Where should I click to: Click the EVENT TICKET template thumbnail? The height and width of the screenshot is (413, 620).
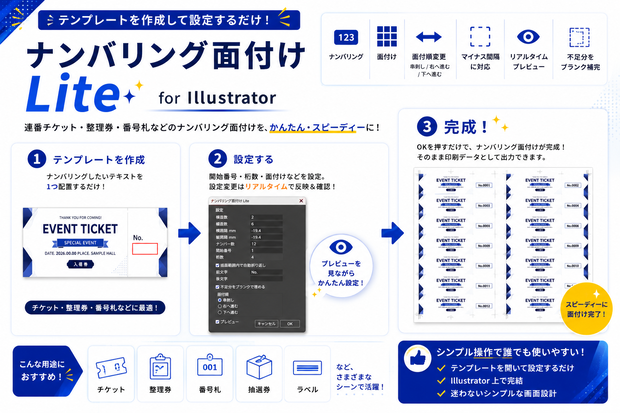(95, 242)
